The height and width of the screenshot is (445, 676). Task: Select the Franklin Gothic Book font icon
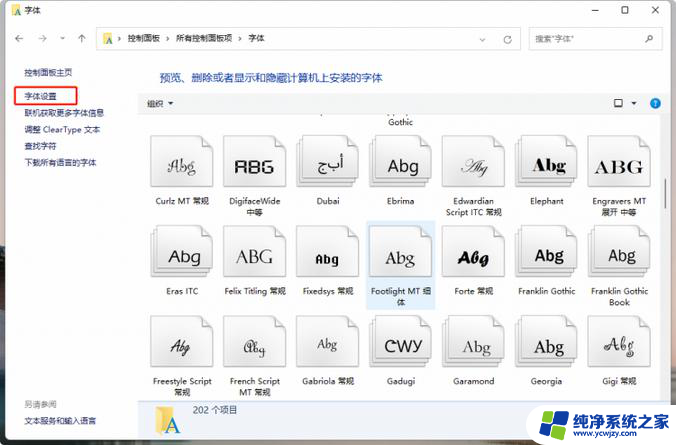point(619,251)
